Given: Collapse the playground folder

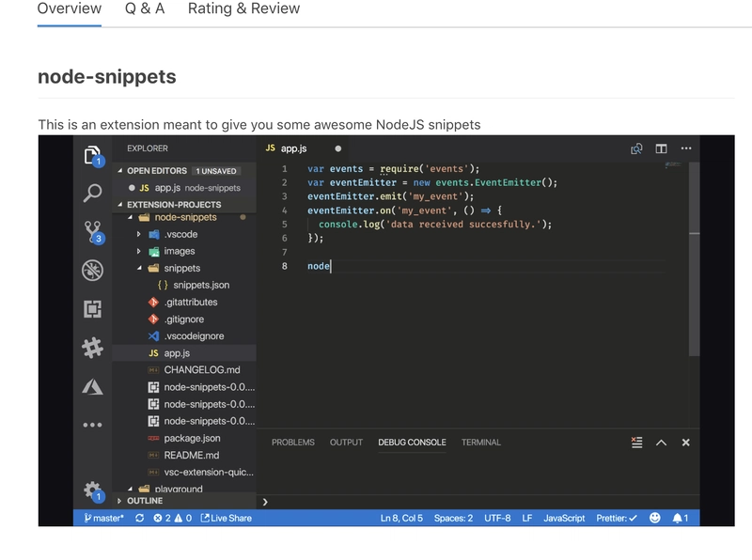Looking at the screenshot, I should (x=130, y=489).
